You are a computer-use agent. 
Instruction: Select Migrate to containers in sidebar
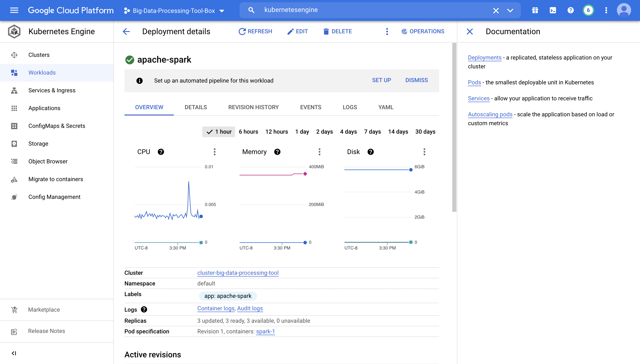[55, 179]
